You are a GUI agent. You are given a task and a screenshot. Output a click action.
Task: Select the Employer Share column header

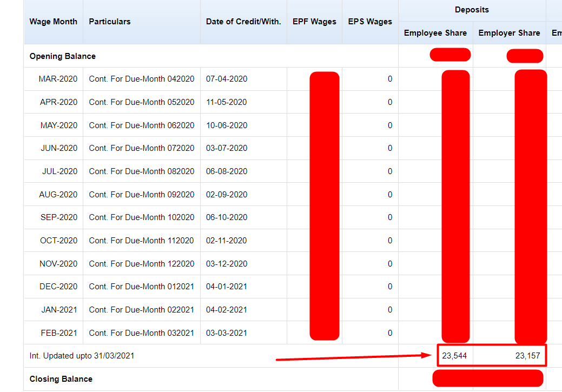point(509,32)
